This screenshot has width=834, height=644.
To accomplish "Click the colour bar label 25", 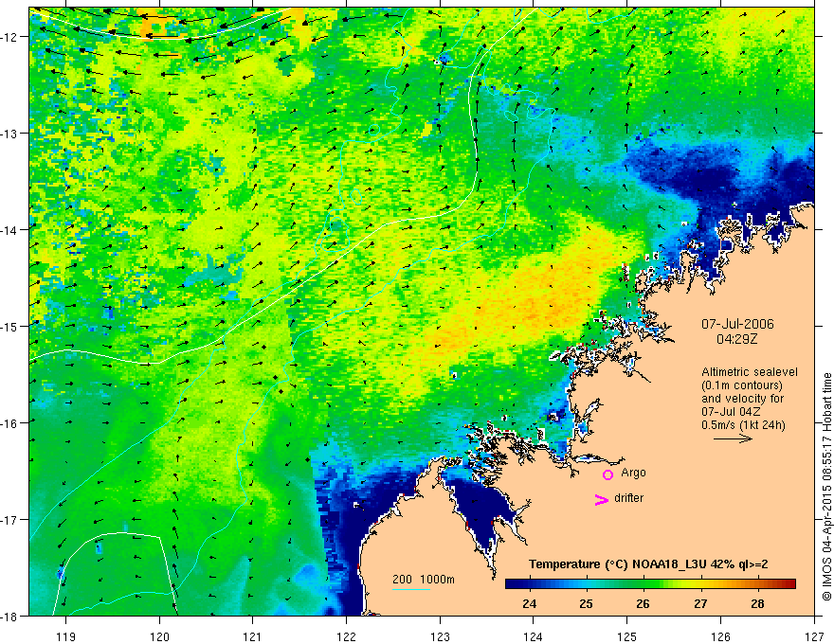I will [586, 603].
